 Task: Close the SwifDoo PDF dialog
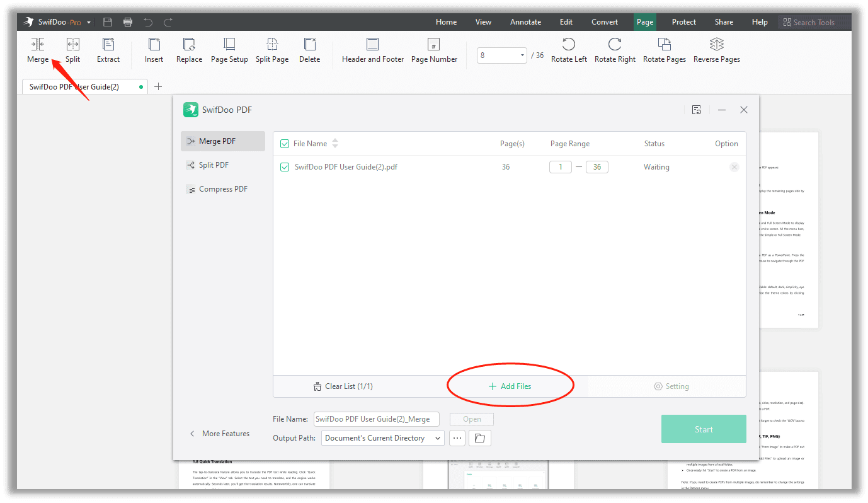(744, 110)
